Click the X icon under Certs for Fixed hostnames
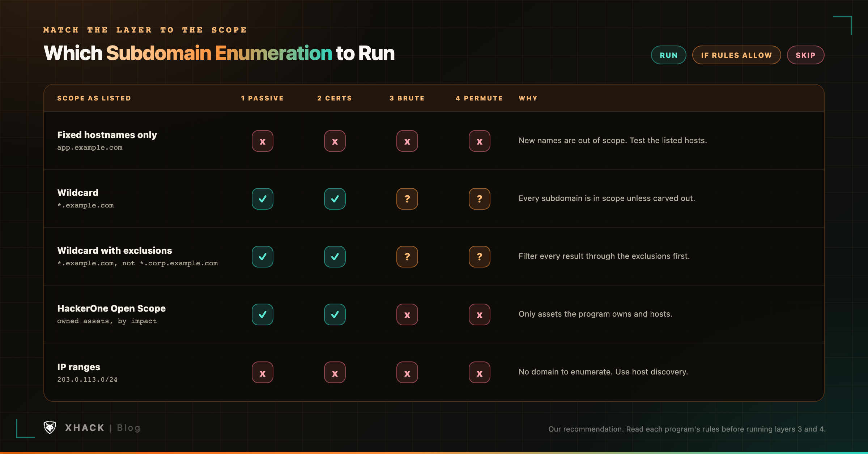The height and width of the screenshot is (454, 868). [x=335, y=141]
